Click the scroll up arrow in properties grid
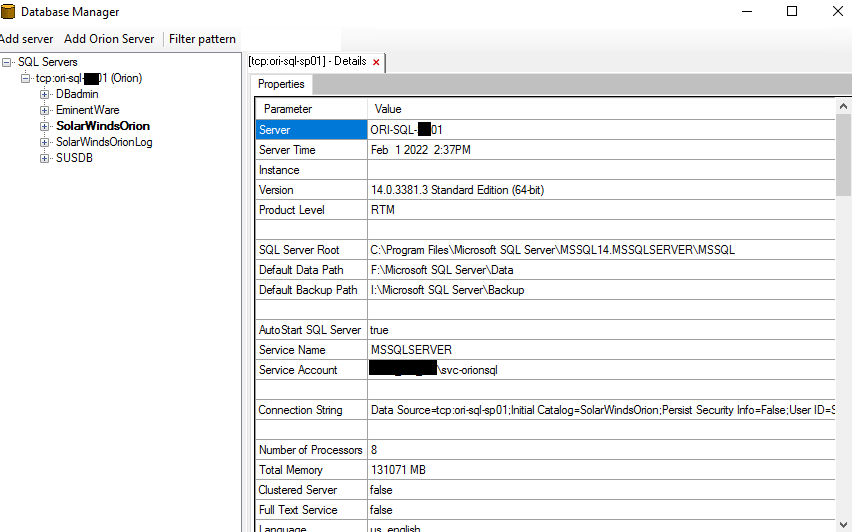Image resolution: width=852 pixels, height=532 pixels. pos(843,106)
